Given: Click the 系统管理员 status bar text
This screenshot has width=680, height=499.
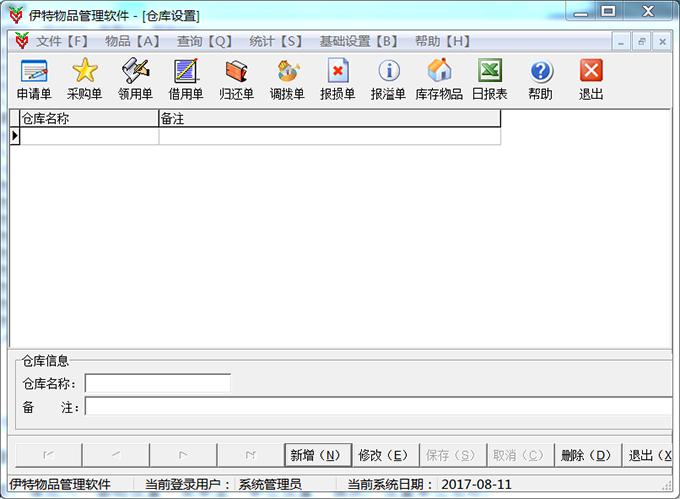Looking at the screenshot, I should click(x=270, y=484).
